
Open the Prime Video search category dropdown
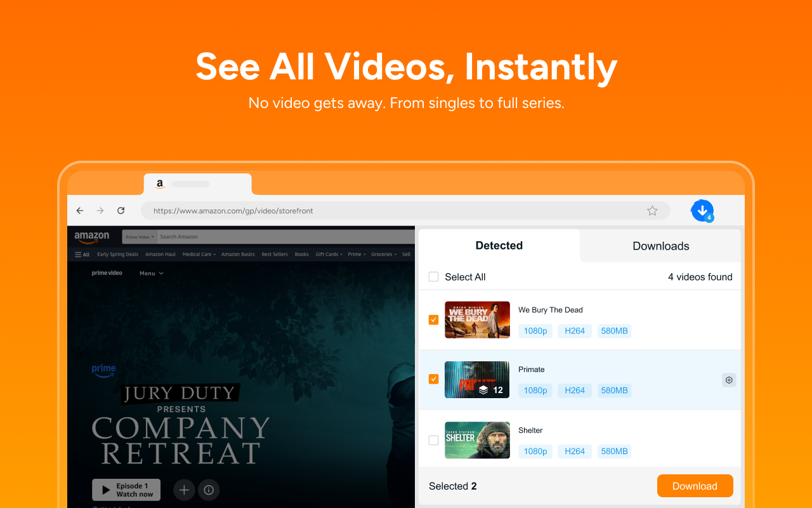point(140,237)
